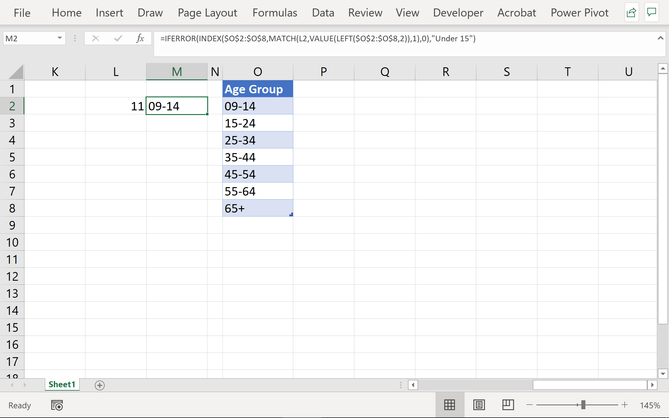
Task: Open the Comments icon in ribbon
Action: (651, 13)
